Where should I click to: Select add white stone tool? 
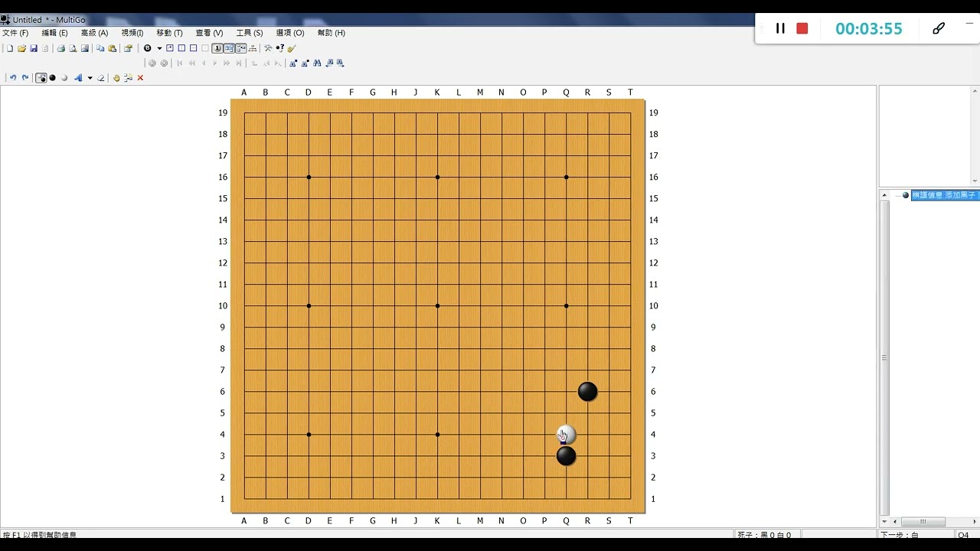point(64,78)
